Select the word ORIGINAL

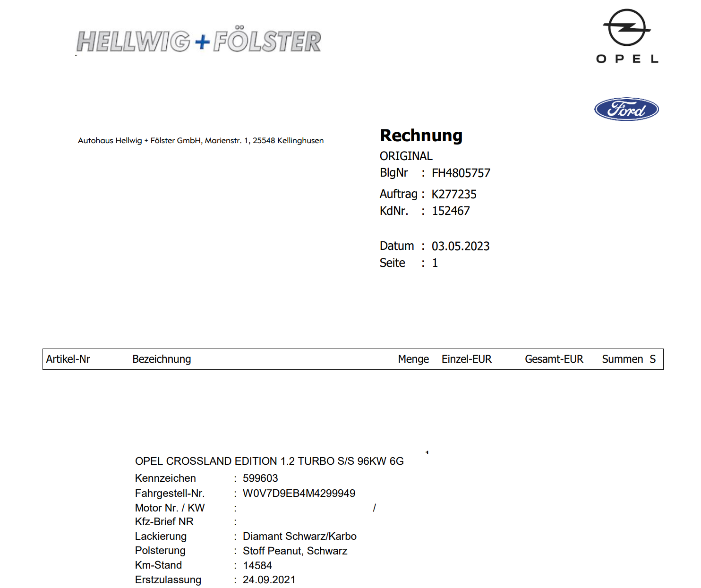tap(406, 156)
